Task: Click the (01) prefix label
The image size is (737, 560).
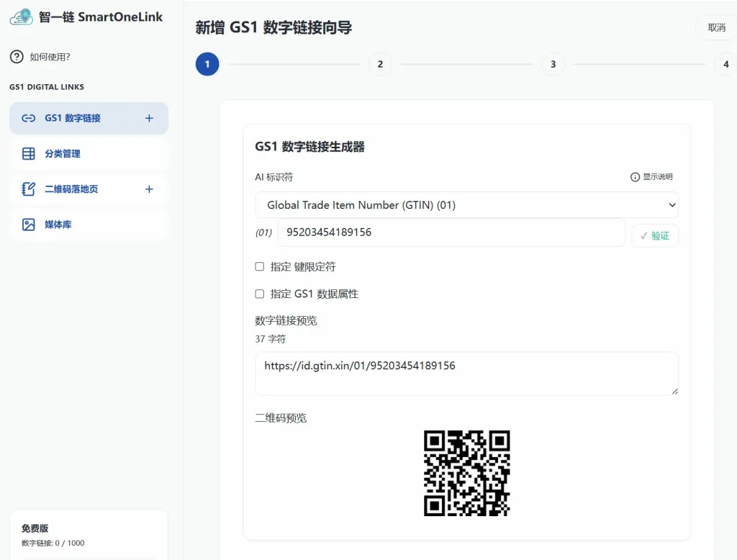Action: (263, 232)
